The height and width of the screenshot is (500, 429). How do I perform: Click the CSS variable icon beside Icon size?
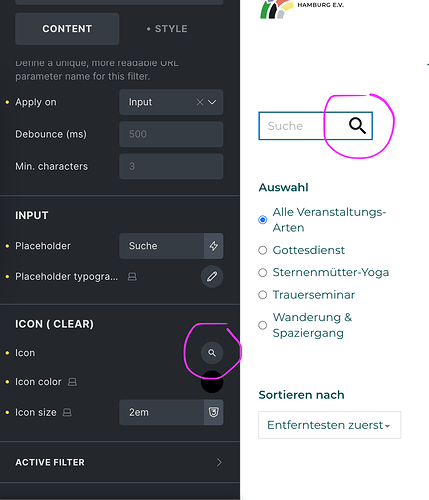click(214, 412)
